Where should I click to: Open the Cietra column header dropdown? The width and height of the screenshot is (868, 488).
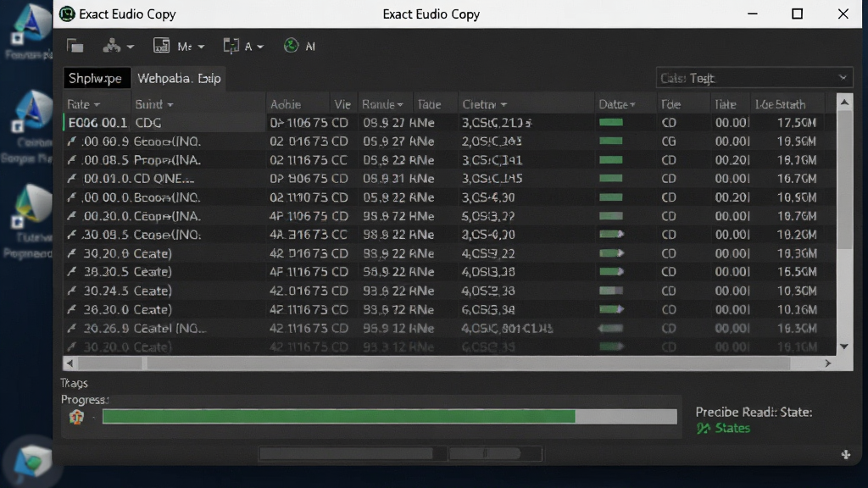click(x=504, y=105)
